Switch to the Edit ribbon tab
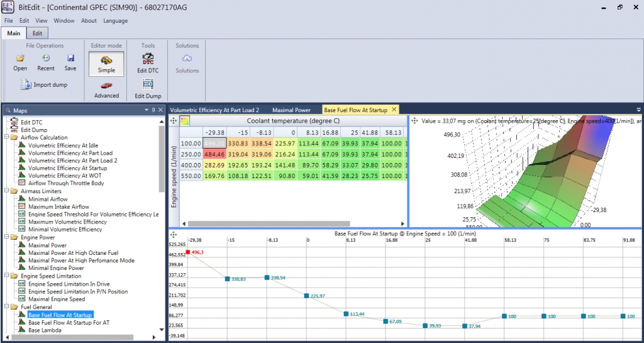 [x=37, y=33]
